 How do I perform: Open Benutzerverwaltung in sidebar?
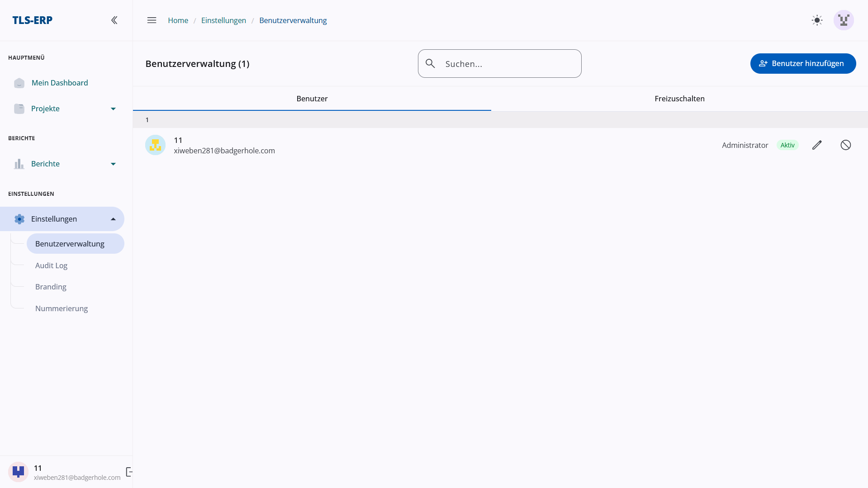point(76,244)
